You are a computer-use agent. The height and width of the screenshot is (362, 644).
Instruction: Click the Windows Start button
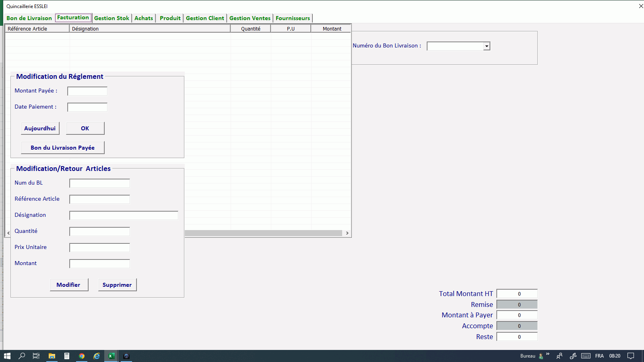(x=7, y=356)
